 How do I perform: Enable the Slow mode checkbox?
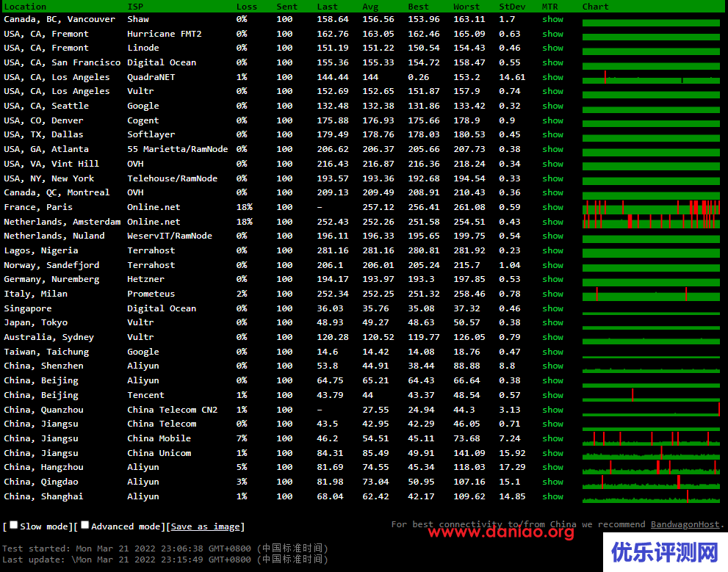14,525
